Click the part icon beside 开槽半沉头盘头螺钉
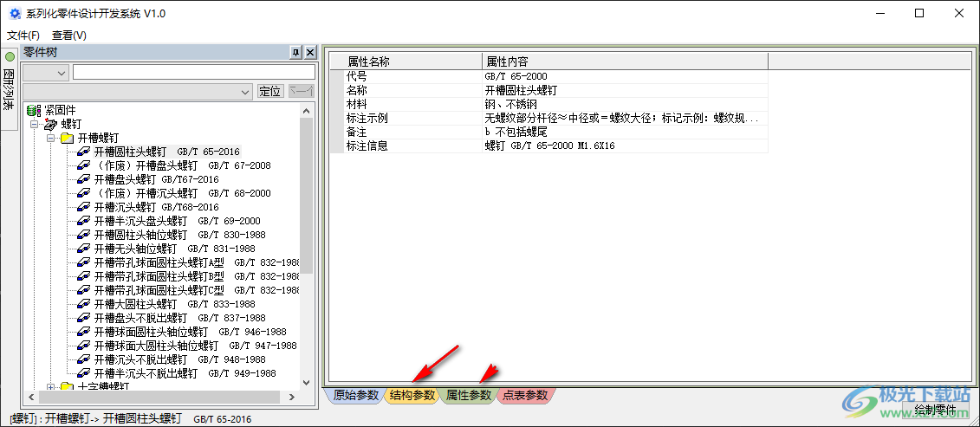This screenshot has height=427, width=980. click(84, 221)
